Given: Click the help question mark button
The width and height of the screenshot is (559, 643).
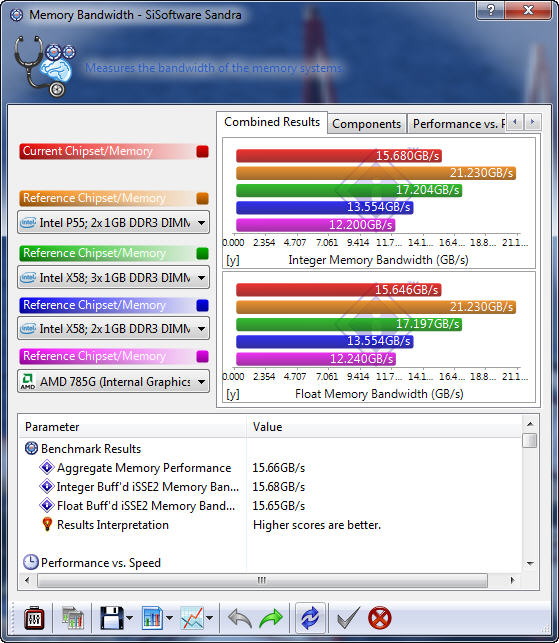Looking at the screenshot, I should point(491,10).
